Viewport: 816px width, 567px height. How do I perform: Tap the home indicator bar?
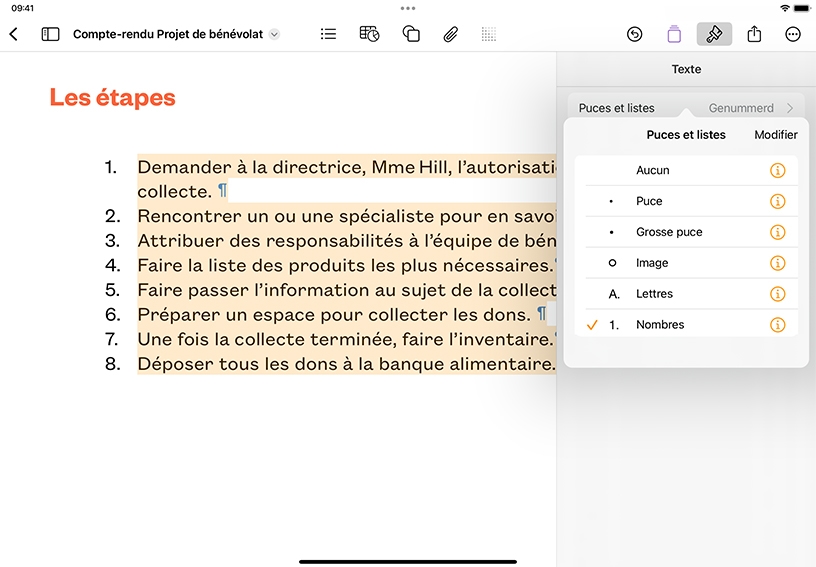(x=408, y=562)
